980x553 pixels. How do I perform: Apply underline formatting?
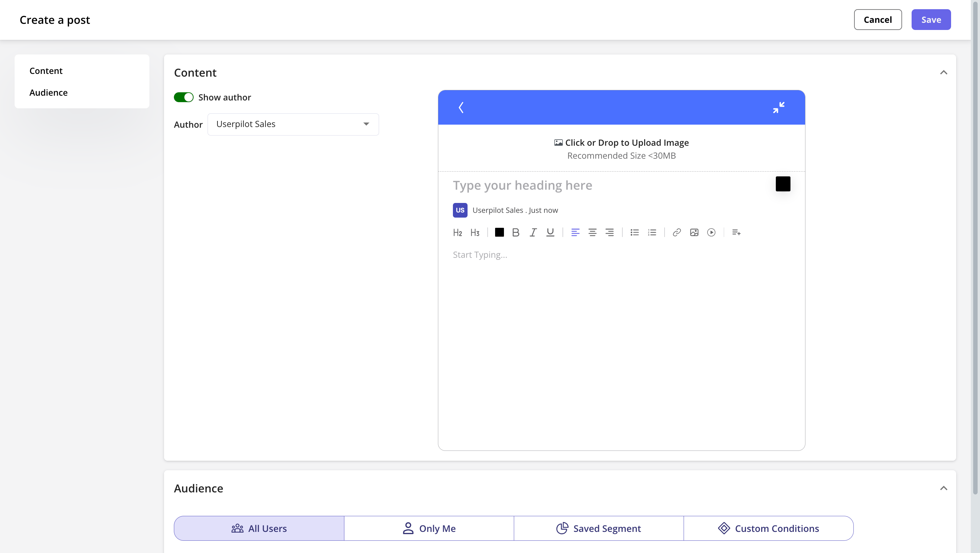(550, 232)
